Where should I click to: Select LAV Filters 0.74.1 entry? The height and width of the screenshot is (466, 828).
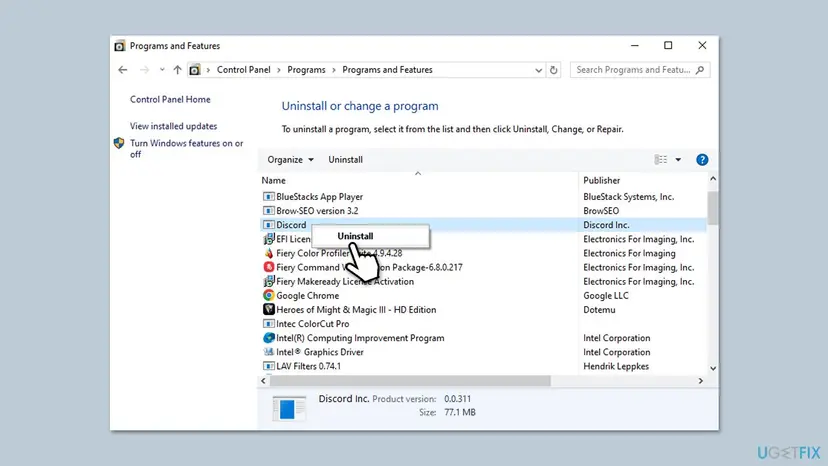[308, 366]
